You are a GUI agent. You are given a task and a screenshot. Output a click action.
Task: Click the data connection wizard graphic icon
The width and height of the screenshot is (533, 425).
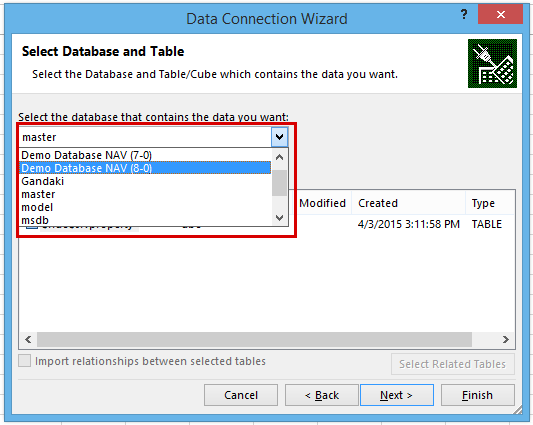click(492, 64)
